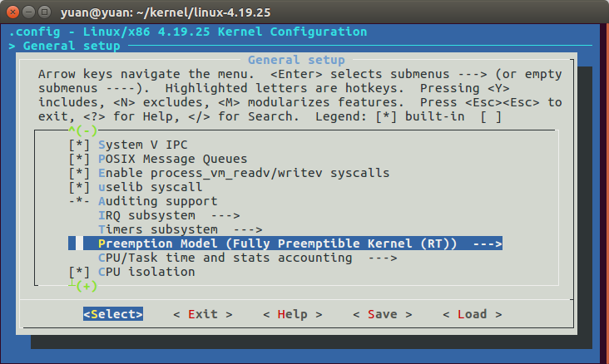
Task: Toggle the CPU isolation checkbox
Action: [79, 272]
